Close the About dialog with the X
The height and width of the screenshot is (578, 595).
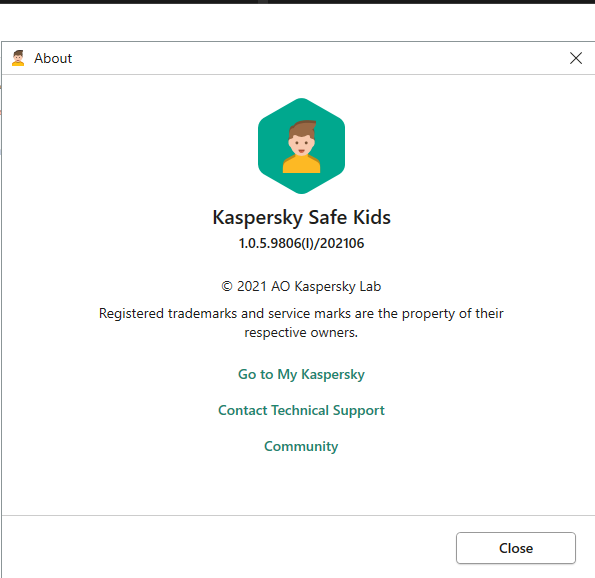pyautogui.click(x=576, y=58)
